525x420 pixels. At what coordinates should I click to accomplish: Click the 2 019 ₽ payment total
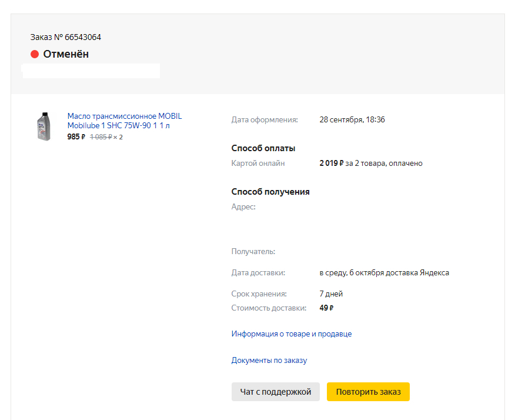(332, 163)
